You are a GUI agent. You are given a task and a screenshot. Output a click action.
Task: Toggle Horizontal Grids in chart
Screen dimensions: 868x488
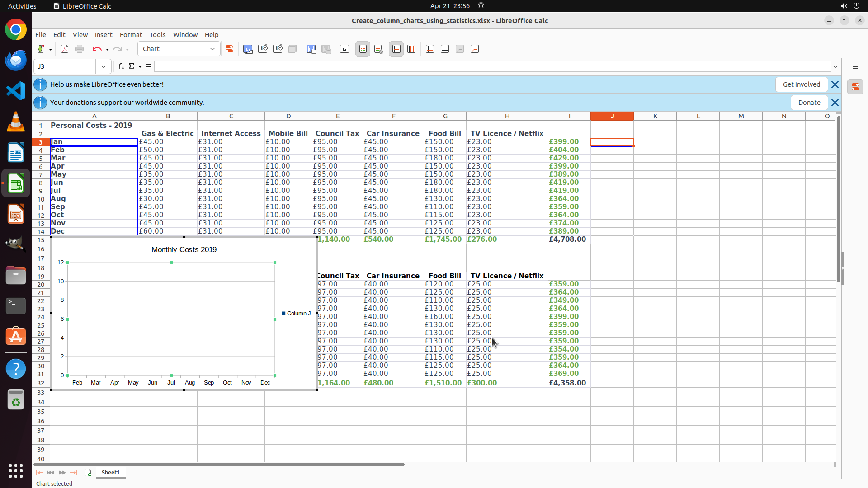coord(396,49)
